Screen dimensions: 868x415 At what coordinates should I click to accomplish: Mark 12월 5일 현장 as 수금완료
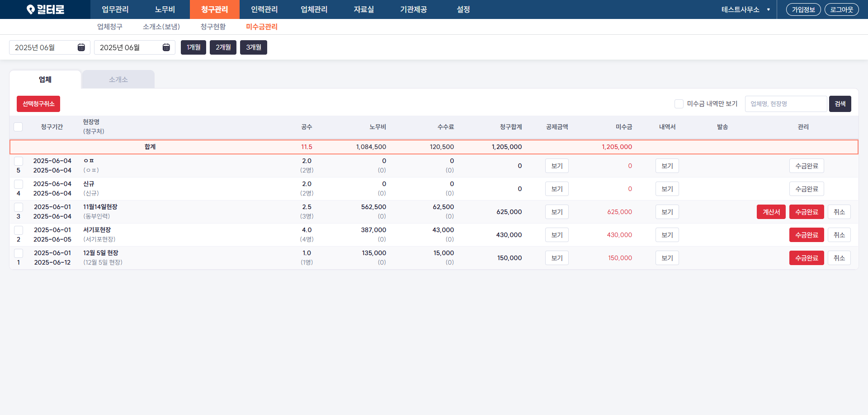[806, 258]
